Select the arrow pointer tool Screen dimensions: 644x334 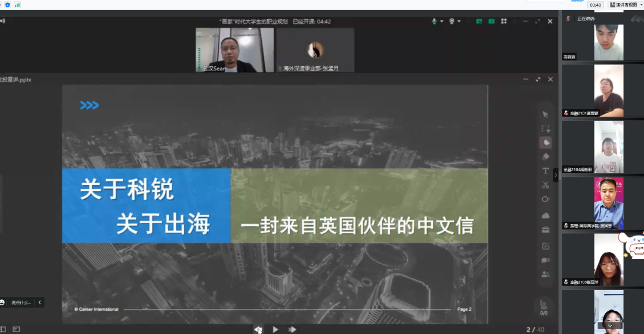tap(545, 115)
